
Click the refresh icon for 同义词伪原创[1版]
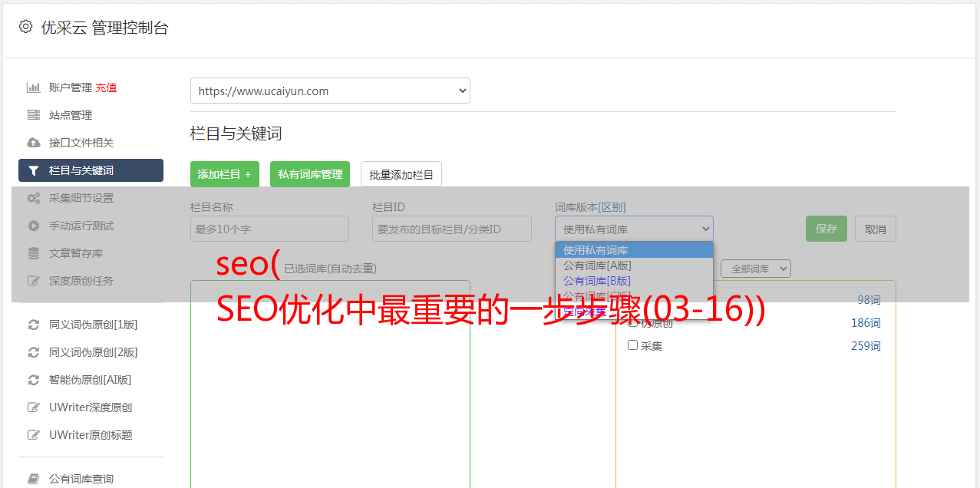(x=34, y=325)
